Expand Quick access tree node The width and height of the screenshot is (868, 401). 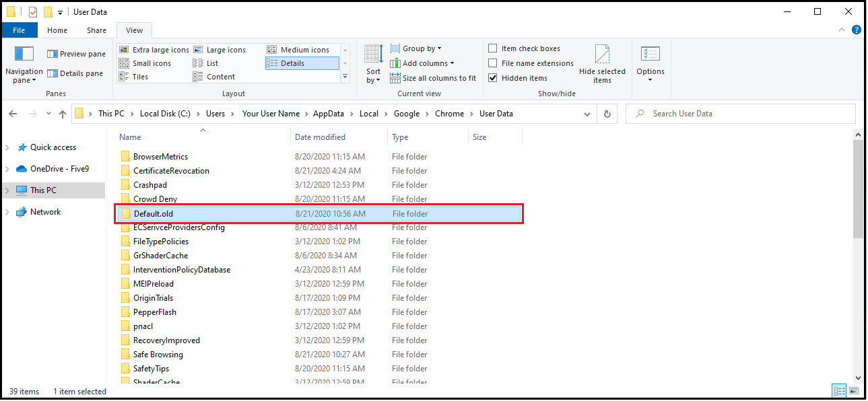(x=7, y=147)
